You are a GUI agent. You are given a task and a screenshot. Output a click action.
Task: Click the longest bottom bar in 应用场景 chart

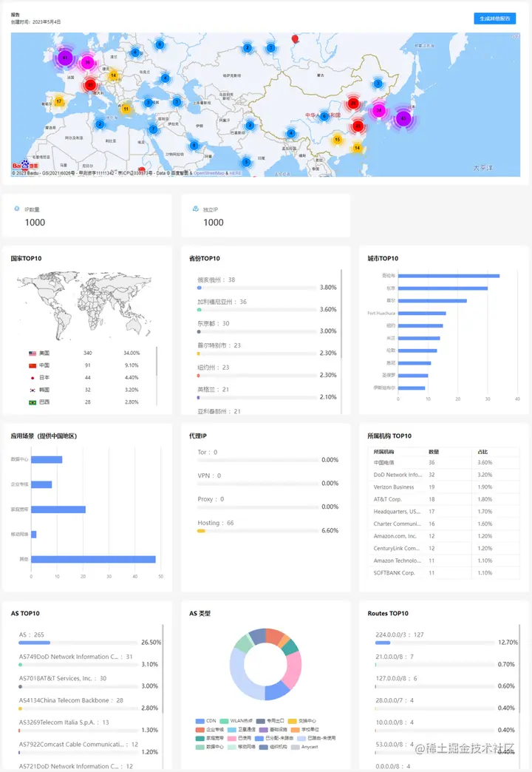94,559
